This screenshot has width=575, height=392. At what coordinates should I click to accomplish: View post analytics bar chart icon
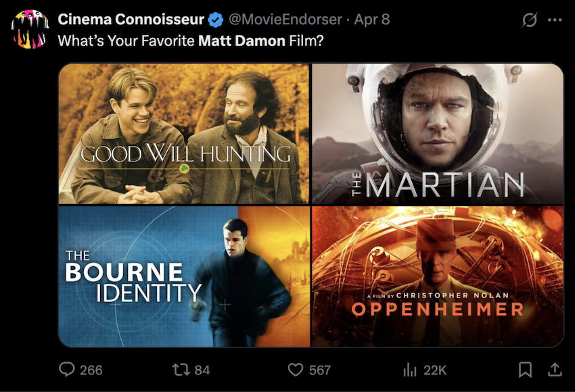tap(410, 370)
